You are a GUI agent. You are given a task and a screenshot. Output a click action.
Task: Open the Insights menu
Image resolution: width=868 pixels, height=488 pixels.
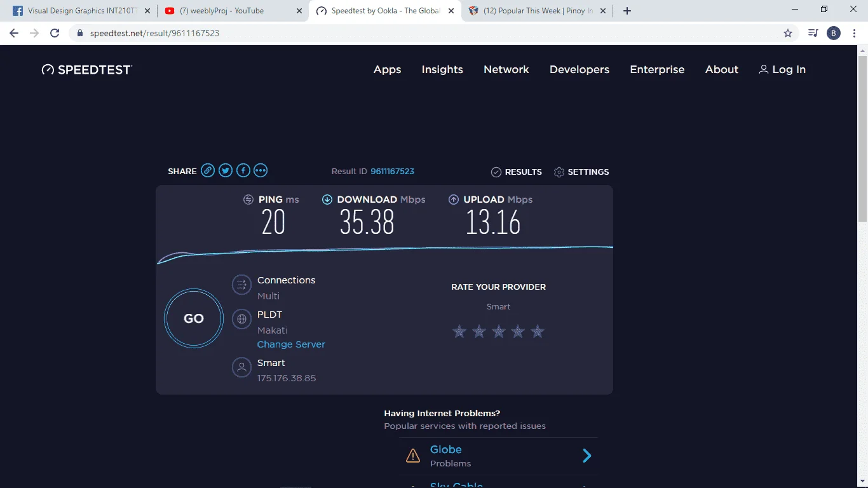pyautogui.click(x=442, y=70)
